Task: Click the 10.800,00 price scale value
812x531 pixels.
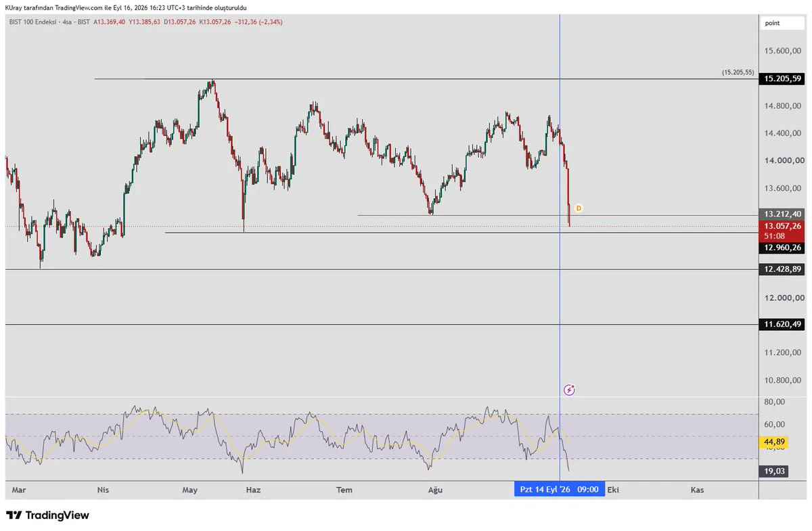Action: click(784, 380)
